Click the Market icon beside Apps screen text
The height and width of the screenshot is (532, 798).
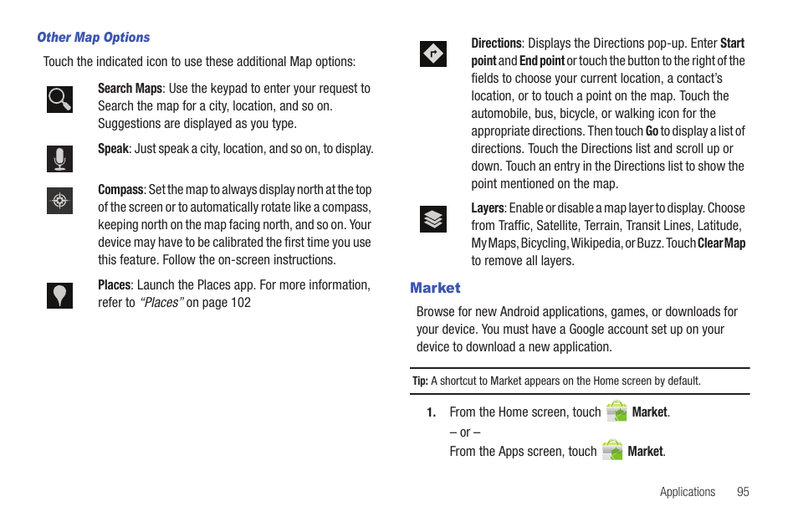coord(612,451)
